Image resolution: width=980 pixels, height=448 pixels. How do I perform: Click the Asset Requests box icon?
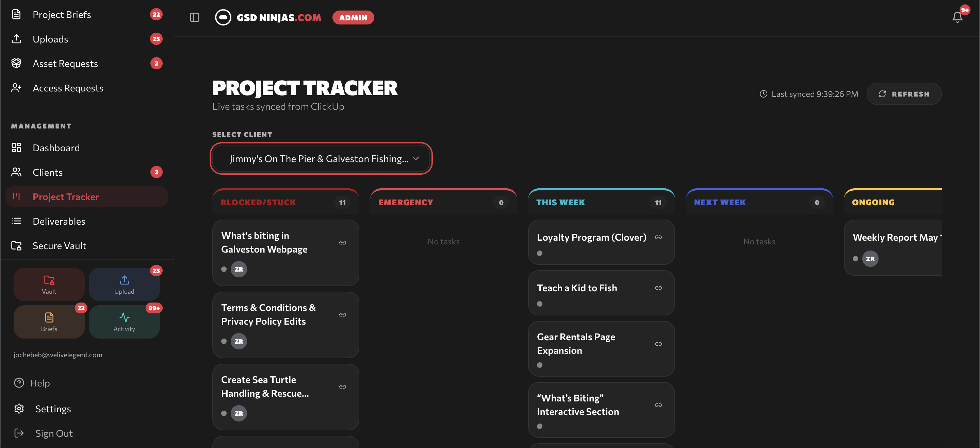point(16,63)
